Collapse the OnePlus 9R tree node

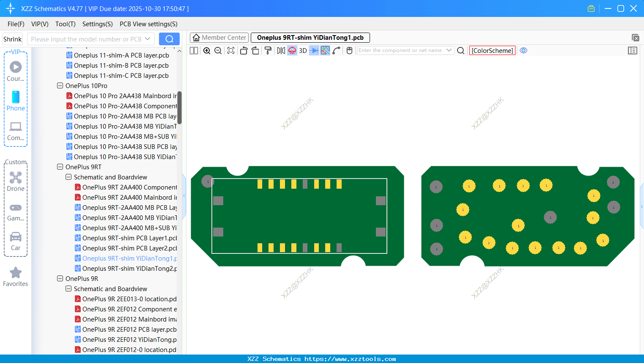pos(60,278)
